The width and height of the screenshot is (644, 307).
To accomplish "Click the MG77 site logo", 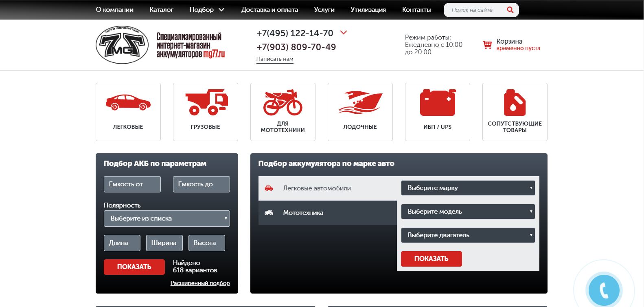I will (x=122, y=45).
